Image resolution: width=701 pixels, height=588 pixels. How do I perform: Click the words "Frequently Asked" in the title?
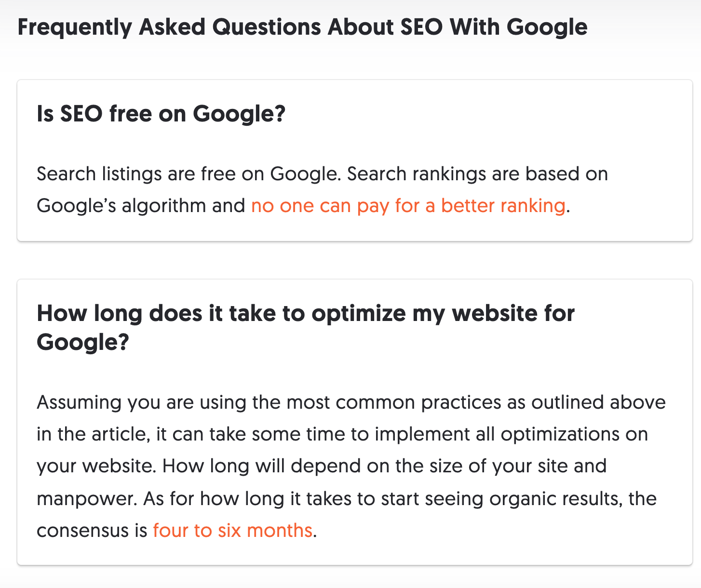[111, 28]
